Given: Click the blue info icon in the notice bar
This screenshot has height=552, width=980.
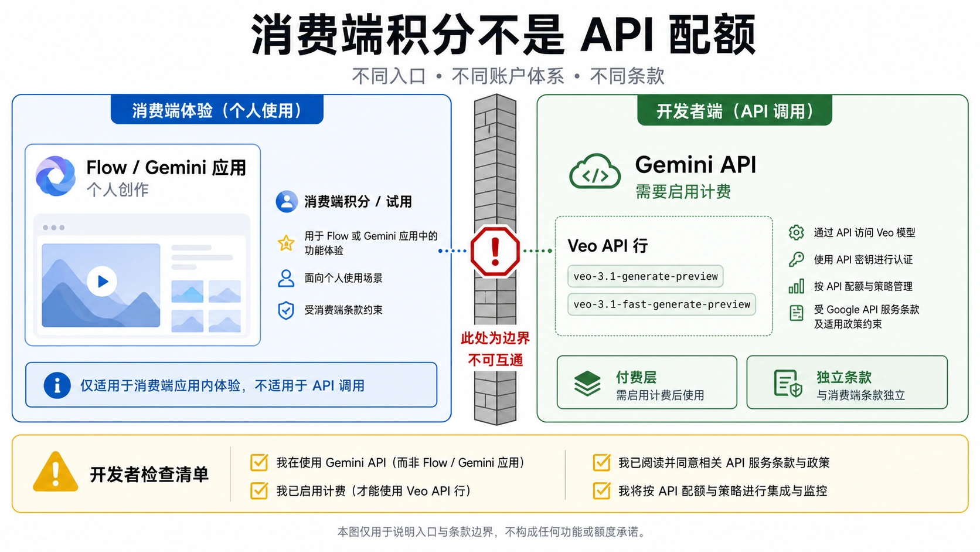Looking at the screenshot, I should 57,385.
